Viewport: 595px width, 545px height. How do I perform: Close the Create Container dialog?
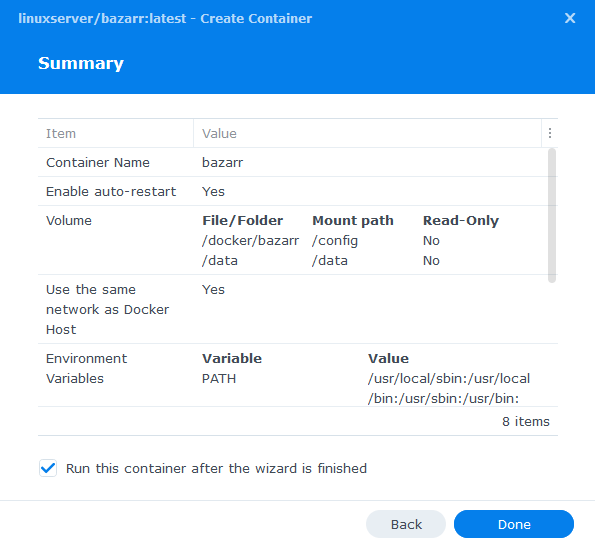570,18
